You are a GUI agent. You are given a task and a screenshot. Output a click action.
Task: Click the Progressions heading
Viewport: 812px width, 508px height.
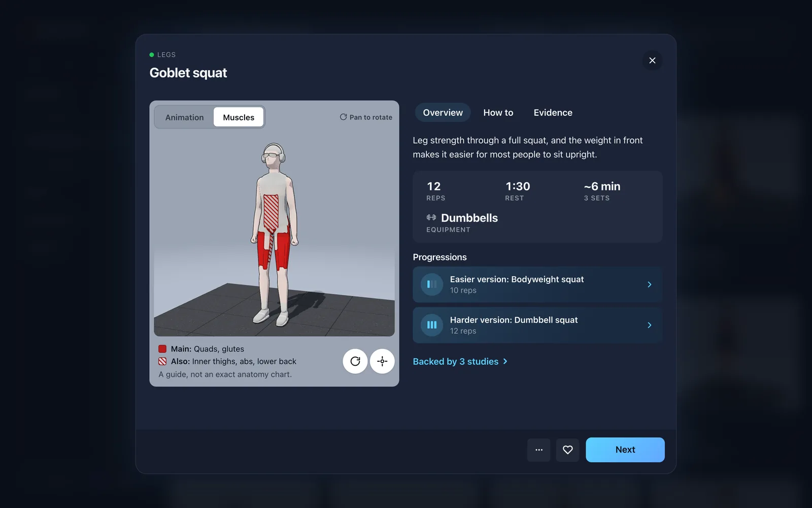click(439, 257)
